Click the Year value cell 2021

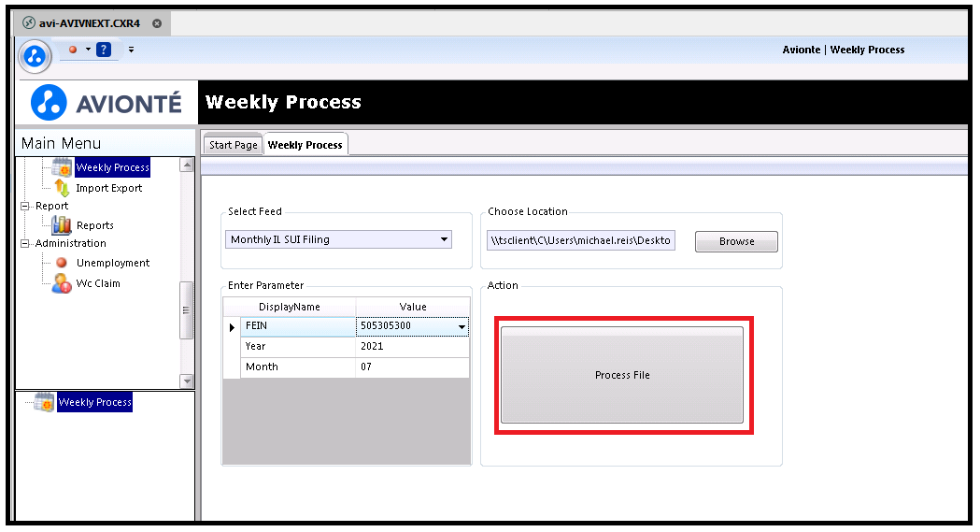[413, 346]
